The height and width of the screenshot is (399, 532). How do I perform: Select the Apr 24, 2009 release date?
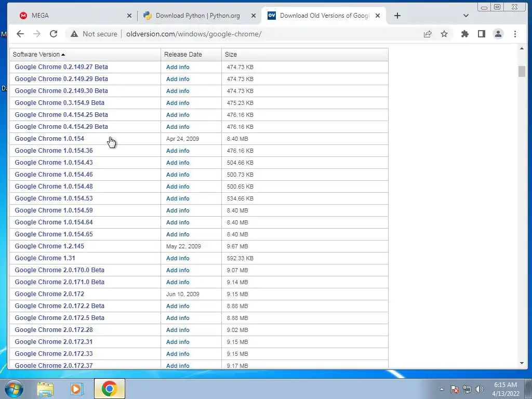coord(182,139)
